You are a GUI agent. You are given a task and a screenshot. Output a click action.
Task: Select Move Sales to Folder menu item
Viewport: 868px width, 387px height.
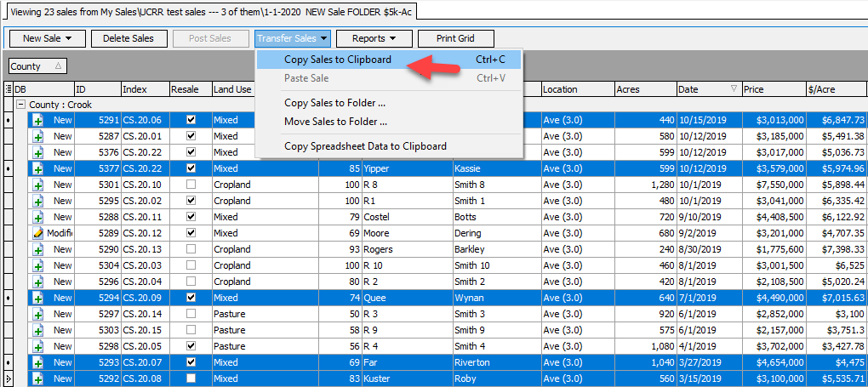click(x=335, y=122)
